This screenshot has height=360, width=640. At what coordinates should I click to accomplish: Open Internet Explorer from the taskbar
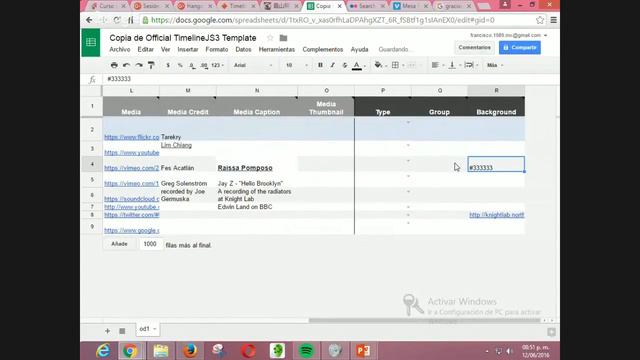click(103, 351)
